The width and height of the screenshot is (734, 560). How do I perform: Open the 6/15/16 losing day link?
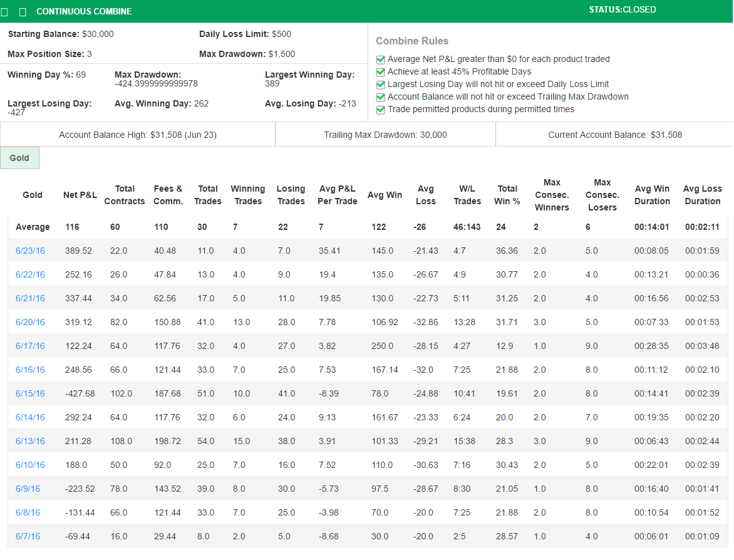click(x=30, y=393)
